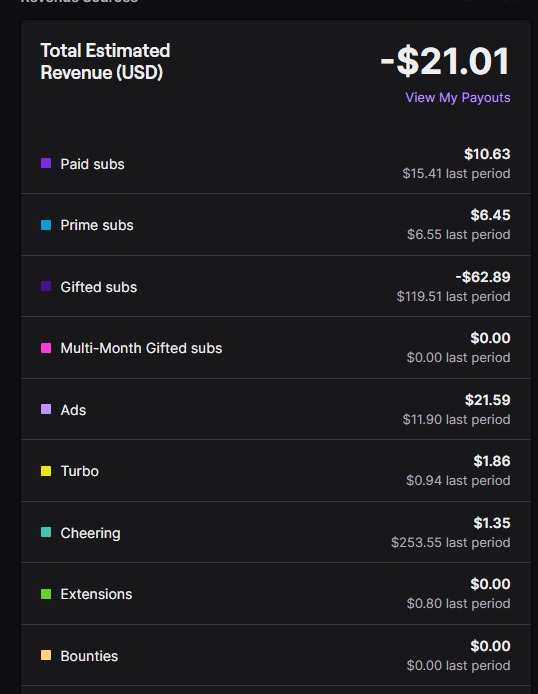
Task: Click the yellow Turbo color swatch
Action: (46, 471)
